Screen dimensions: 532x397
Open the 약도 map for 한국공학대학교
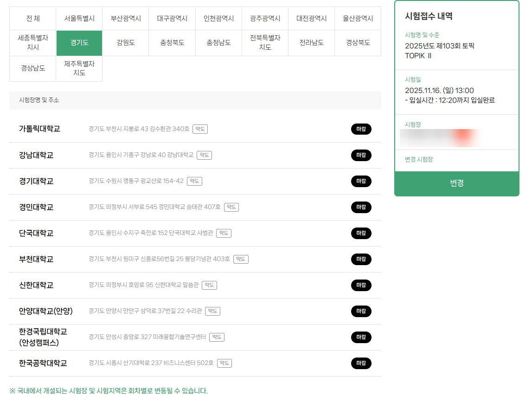[x=224, y=363]
